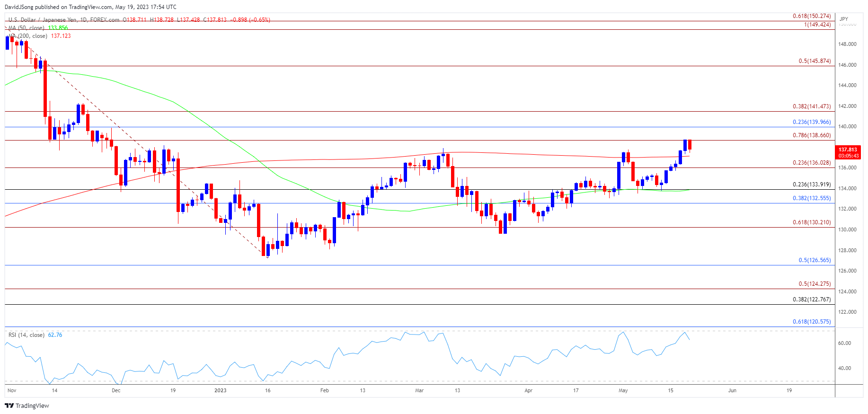The width and height of the screenshot is (868, 414).
Task: Click the Dec label on the date axis
Action: 116,390
